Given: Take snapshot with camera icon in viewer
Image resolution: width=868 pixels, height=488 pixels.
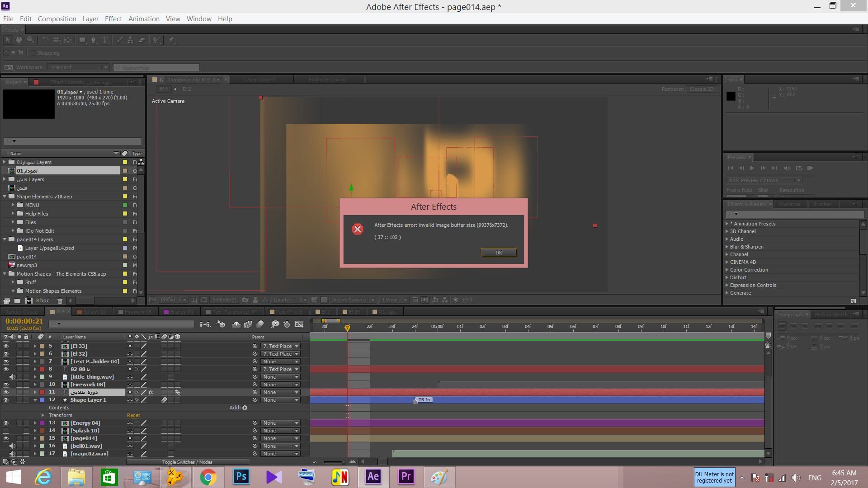Looking at the screenshot, I should pyautogui.click(x=245, y=300).
